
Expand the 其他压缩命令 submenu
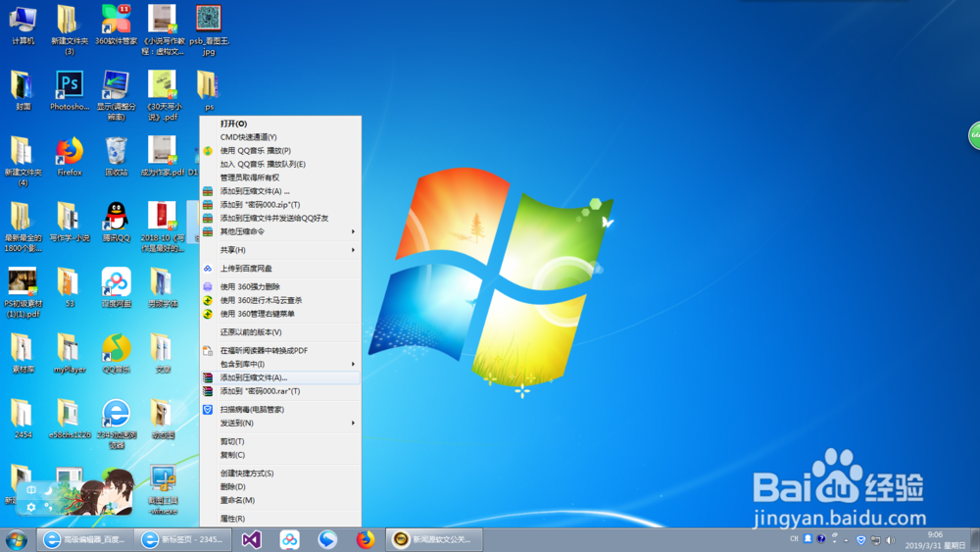pyautogui.click(x=280, y=231)
